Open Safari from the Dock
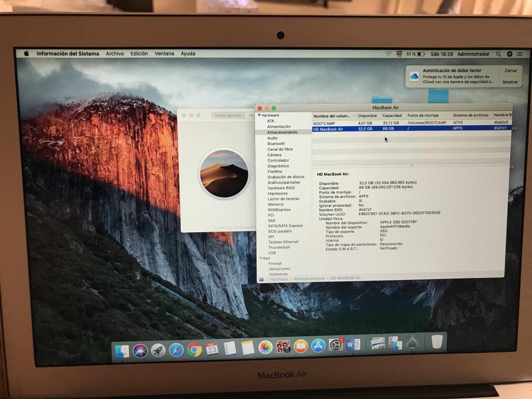 coord(176,350)
